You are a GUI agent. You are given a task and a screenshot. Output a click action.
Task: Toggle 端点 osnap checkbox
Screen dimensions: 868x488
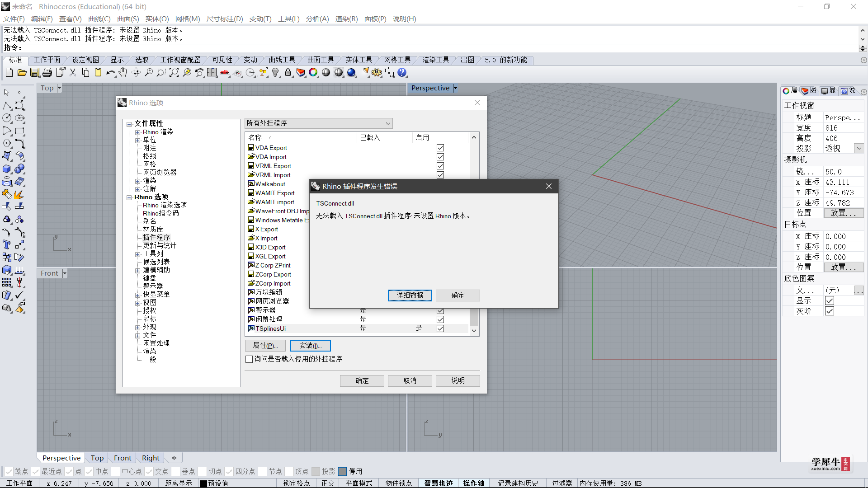click(9, 471)
